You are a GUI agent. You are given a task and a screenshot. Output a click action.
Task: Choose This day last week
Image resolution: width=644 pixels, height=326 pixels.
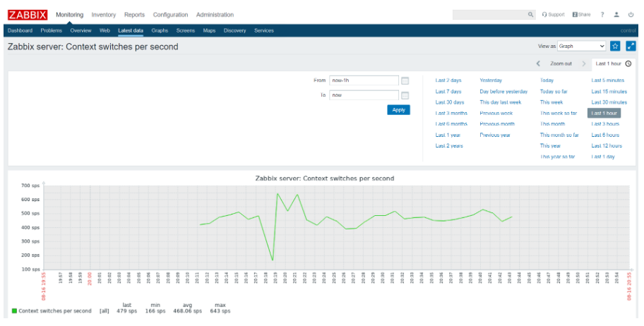500,102
